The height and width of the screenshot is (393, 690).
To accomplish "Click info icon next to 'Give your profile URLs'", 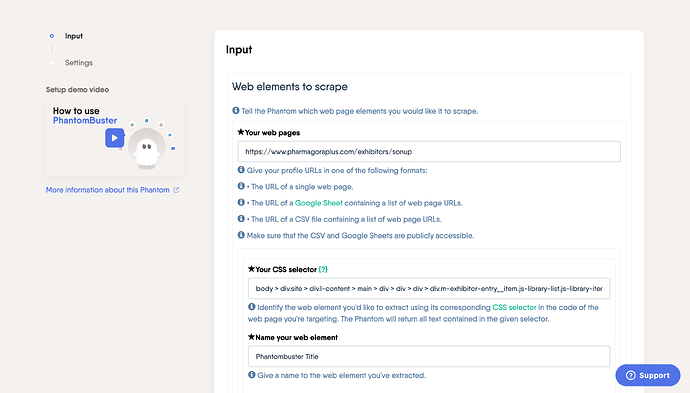I will pos(241,170).
